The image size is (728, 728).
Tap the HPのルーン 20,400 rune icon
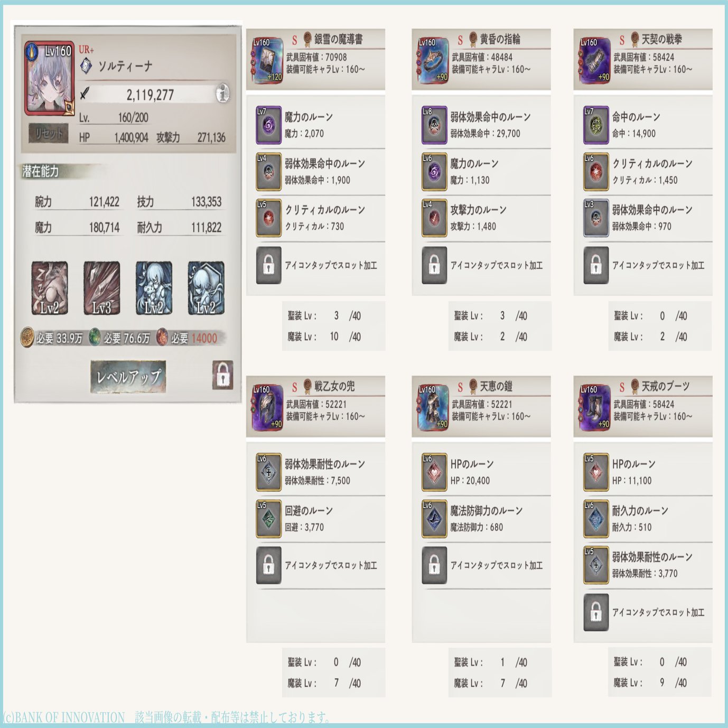(x=434, y=472)
